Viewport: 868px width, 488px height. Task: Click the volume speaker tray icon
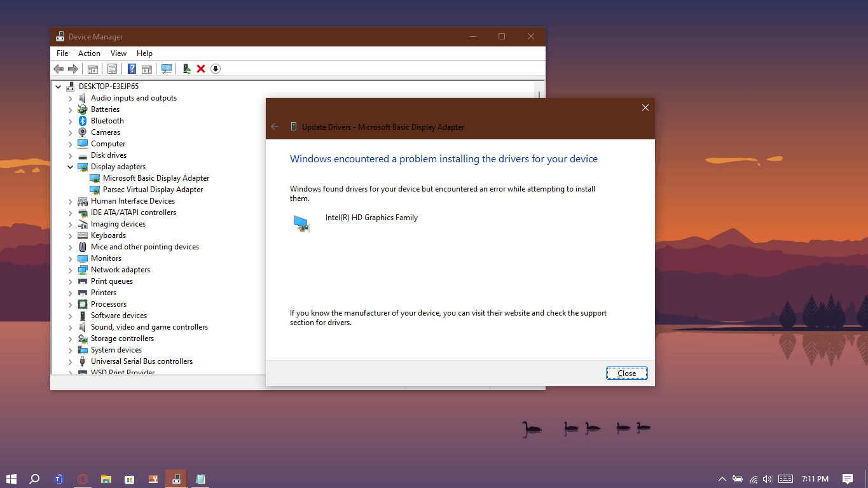tap(768, 479)
